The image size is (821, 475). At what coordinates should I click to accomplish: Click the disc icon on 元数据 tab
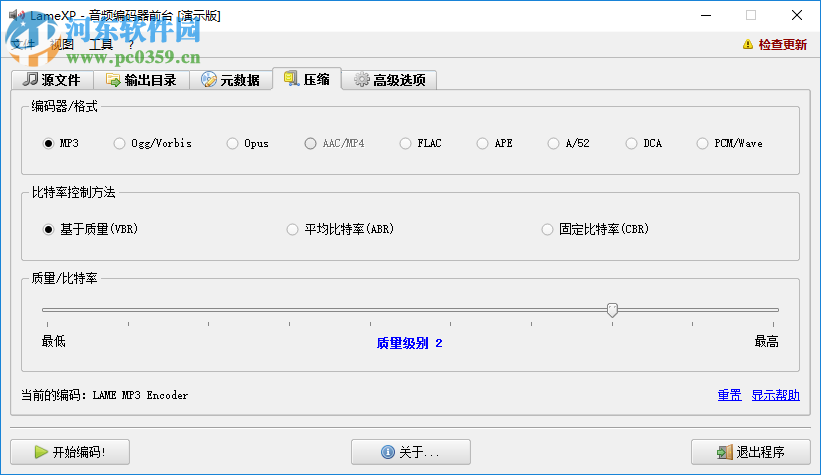coord(209,80)
